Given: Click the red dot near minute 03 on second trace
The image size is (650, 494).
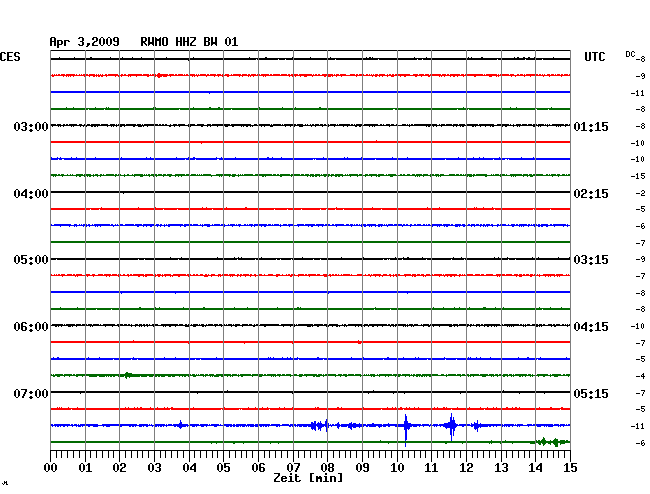Looking at the screenshot, I should [160, 75].
